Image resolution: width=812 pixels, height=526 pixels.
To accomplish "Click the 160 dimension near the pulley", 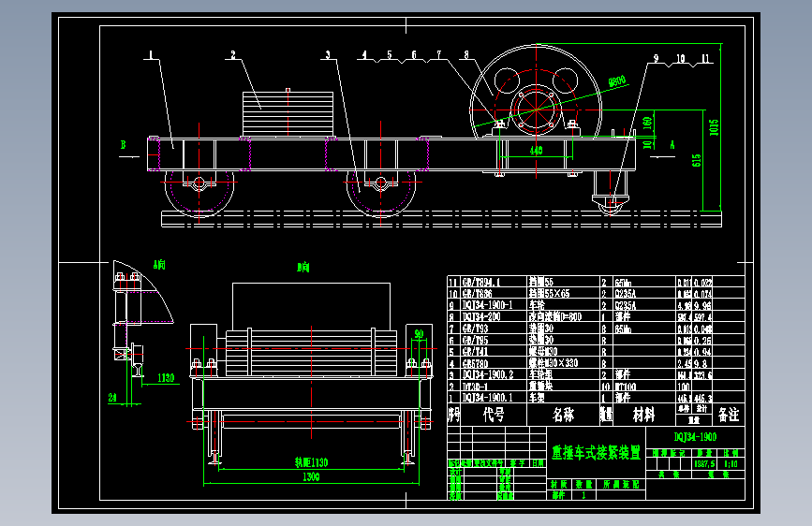I will tap(647, 123).
